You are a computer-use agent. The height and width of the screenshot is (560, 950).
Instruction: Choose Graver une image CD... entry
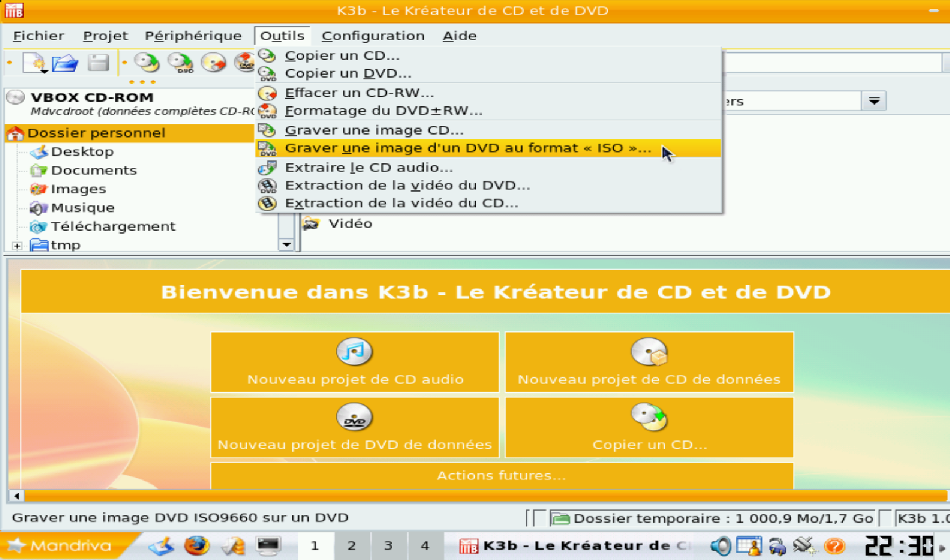click(x=488, y=130)
